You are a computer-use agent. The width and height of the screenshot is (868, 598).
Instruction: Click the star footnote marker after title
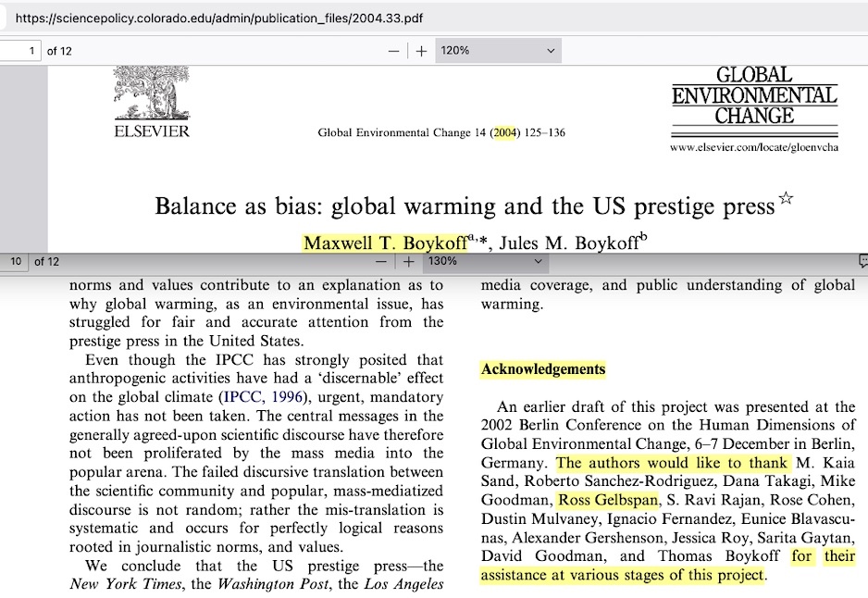coord(787,197)
